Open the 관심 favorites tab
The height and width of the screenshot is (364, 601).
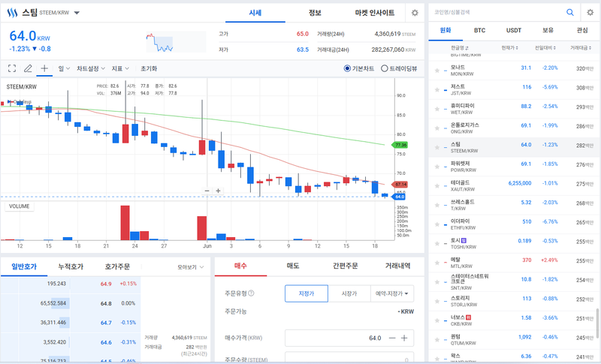(582, 30)
